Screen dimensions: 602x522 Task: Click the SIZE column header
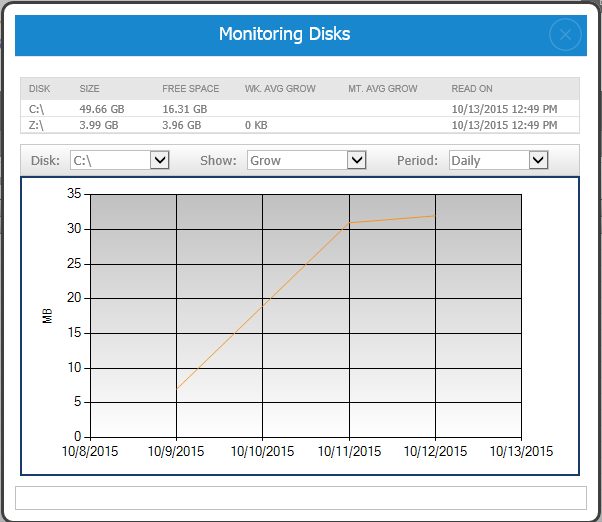tap(89, 89)
